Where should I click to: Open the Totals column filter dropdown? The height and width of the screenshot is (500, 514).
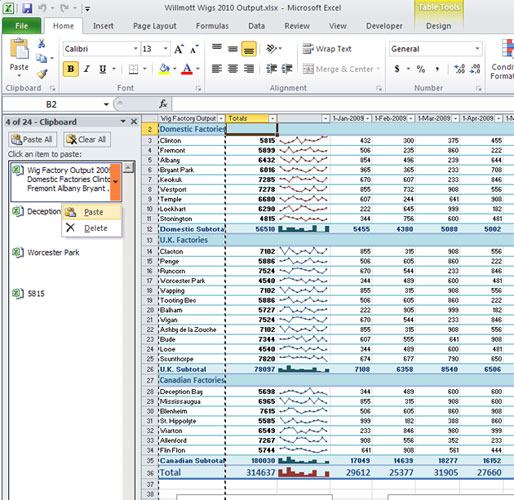point(273,118)
